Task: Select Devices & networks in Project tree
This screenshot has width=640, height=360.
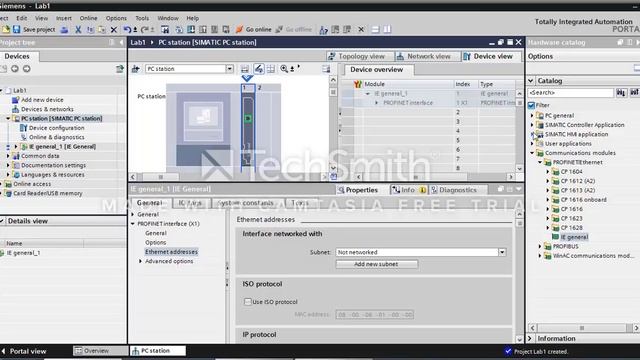Action: pos(47,109)
